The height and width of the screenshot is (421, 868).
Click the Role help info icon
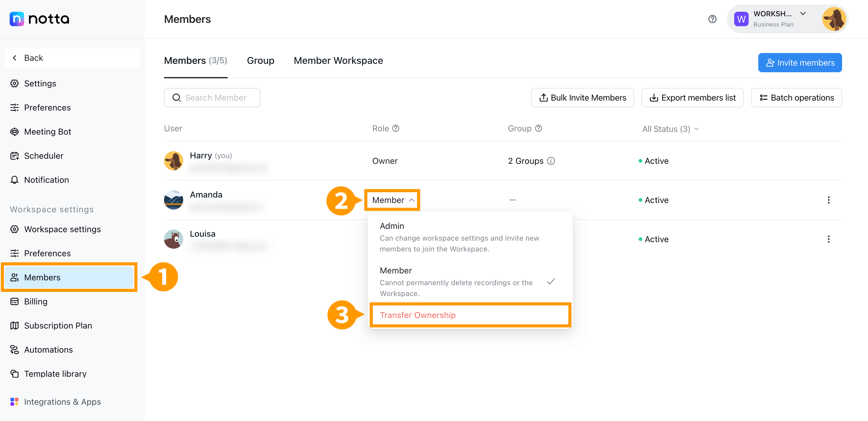click(396, 128)
